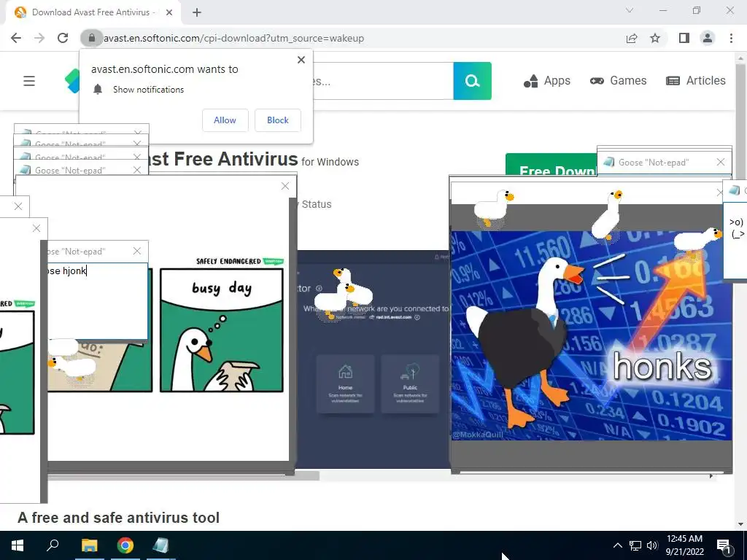The width and height of the screenshot is (747, 560).
Task: Open the Softonic hamburger menu
Action: tap(29, 81)
